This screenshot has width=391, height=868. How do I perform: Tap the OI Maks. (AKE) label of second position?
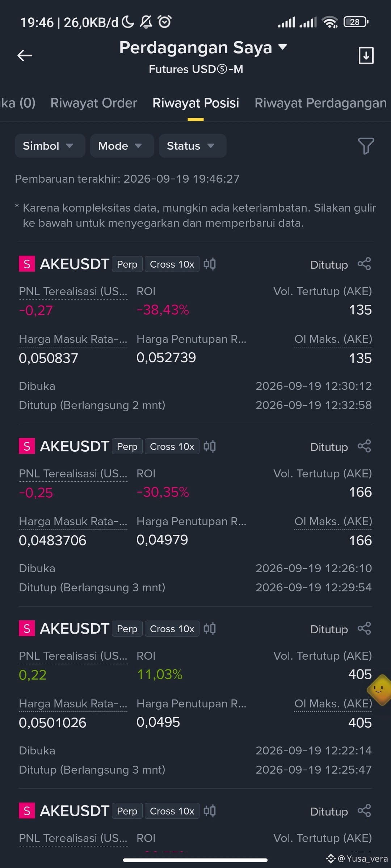333,521
